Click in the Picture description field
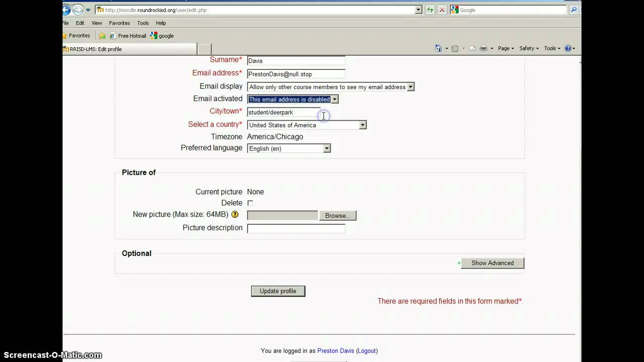 296,228
